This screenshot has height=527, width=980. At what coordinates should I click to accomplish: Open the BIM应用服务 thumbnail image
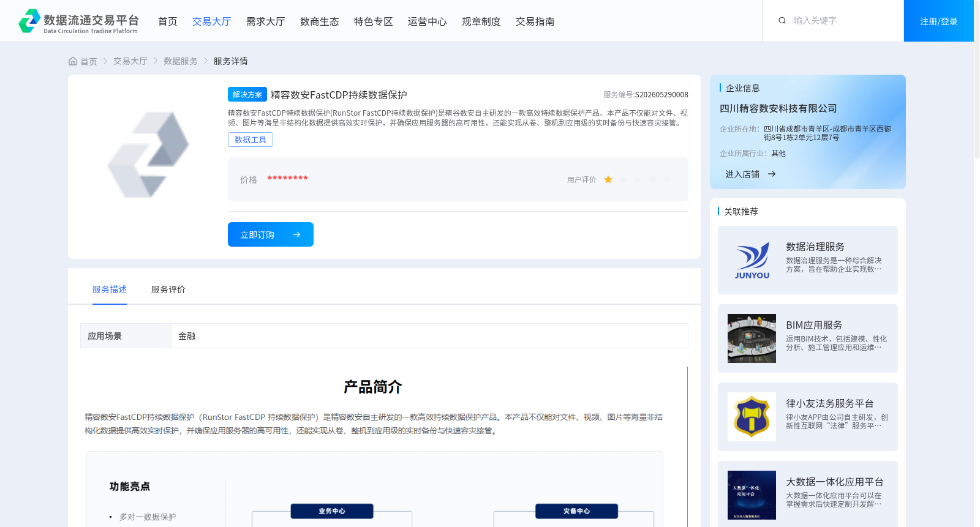[x=752, y=338]
